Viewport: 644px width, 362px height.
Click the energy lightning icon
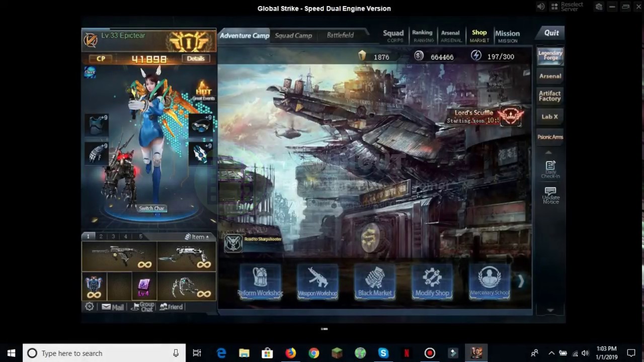475,56
